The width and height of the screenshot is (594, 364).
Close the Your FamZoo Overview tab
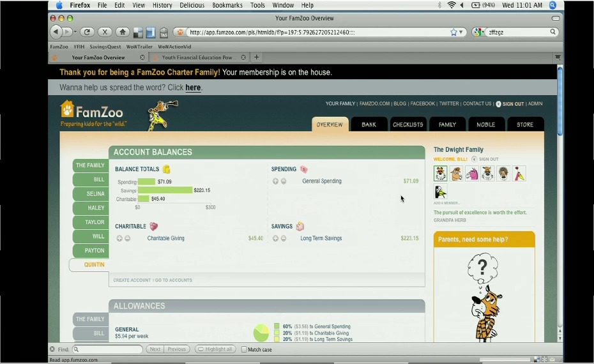point(142,57)
